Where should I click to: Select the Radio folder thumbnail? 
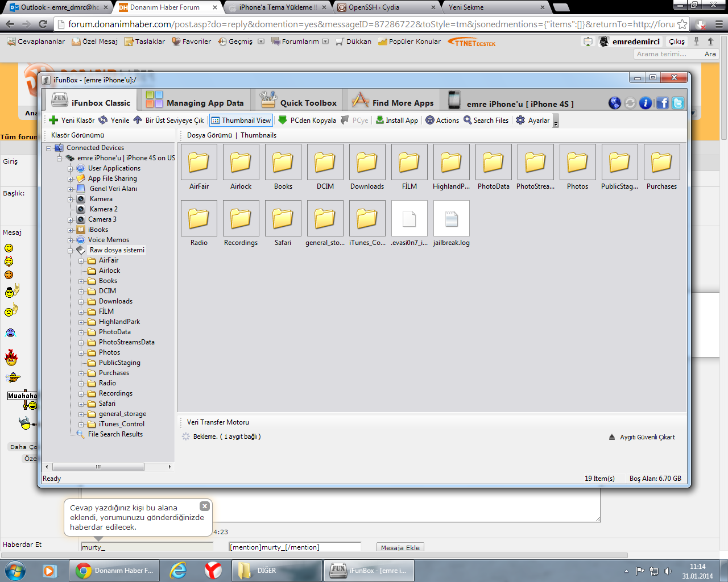[x=199, y=223]
